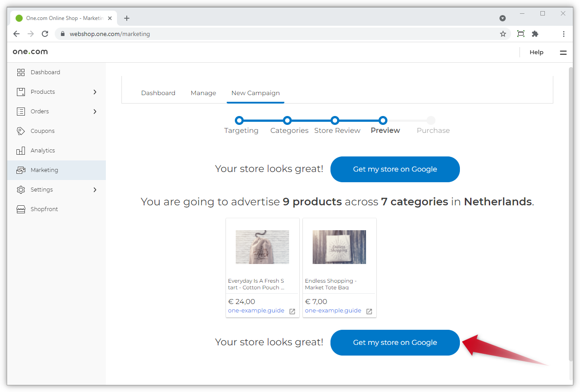Bookmark this page with the star icon
This screenshot has height=392, width=580.
tap(503, 34)
